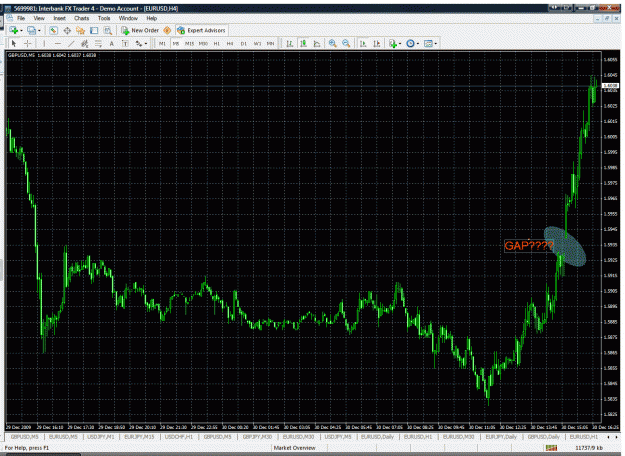The height and width of the screenshot is (456, 625).
Task: Expand the Indicators dropdown arrow
Action: click(x=400, y=44)
